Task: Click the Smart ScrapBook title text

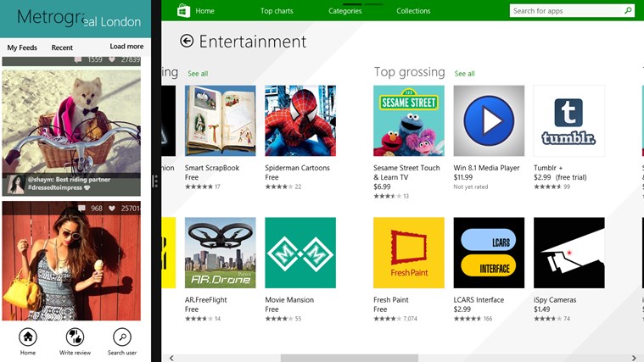Action: point(212,168)
